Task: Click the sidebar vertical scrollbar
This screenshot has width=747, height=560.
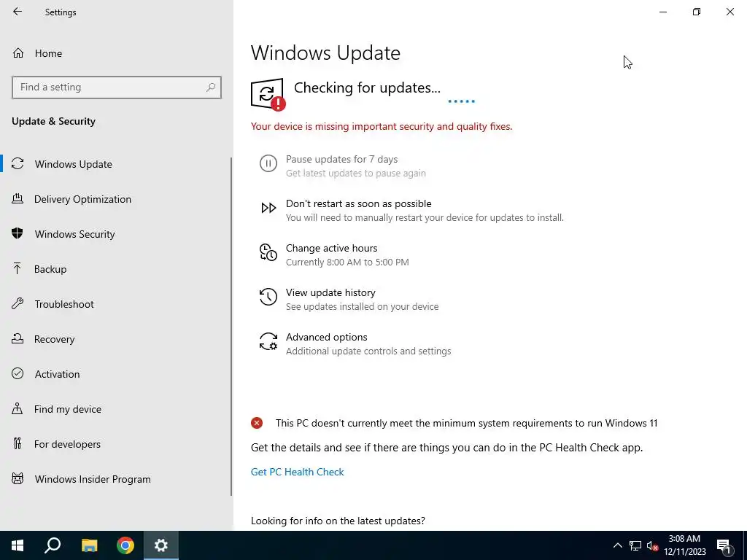Action: click(x=231, y=327)
